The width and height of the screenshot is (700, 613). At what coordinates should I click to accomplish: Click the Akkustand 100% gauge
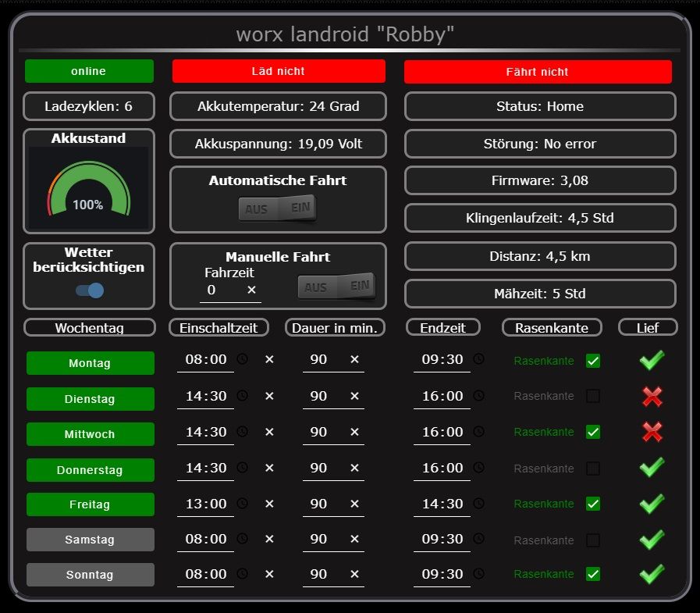(88, 188)
